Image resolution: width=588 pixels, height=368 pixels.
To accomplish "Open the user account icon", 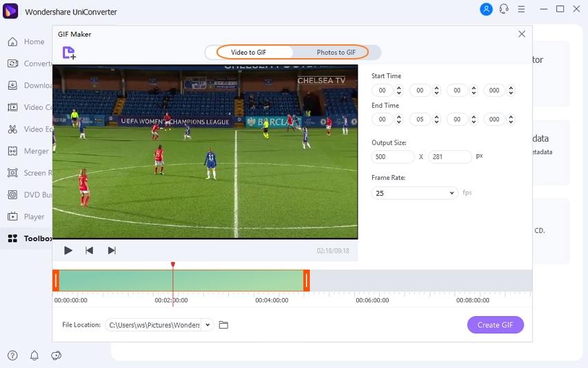I will tap(486, 9).
